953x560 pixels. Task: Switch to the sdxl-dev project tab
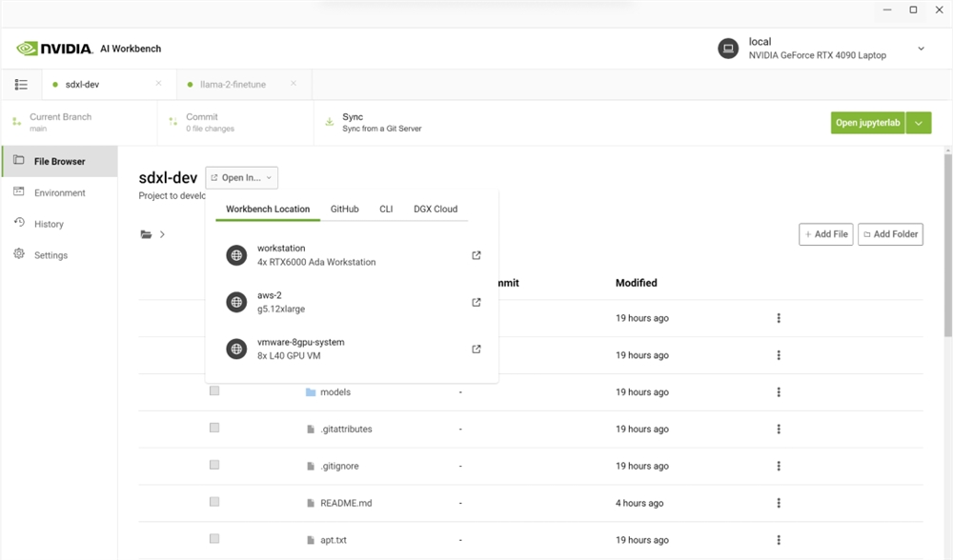coord(110,85)
